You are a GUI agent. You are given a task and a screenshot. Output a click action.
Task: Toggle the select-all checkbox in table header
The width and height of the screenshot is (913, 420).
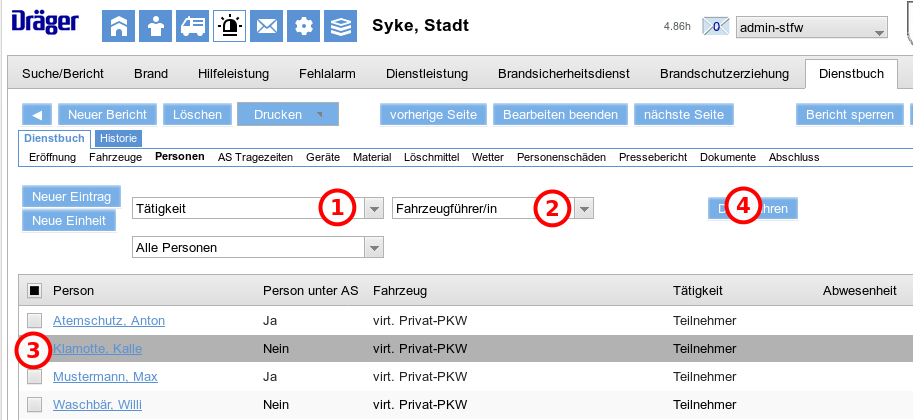tap(34, 291)
